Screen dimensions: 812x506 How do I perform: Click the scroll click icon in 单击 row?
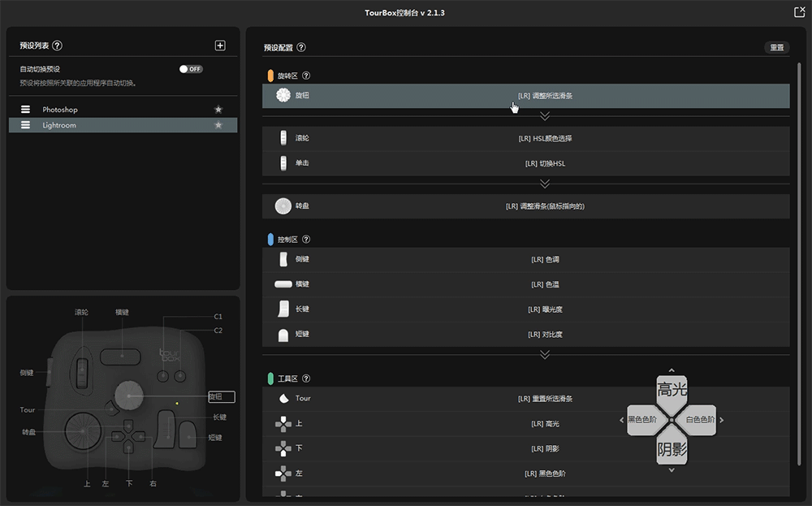pyautogui.click(x=283, y=162)
